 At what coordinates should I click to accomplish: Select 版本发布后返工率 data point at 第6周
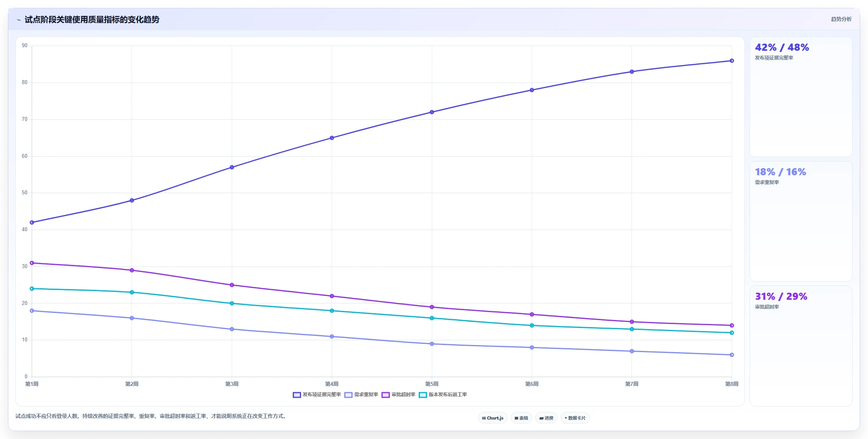pos(532,326)
